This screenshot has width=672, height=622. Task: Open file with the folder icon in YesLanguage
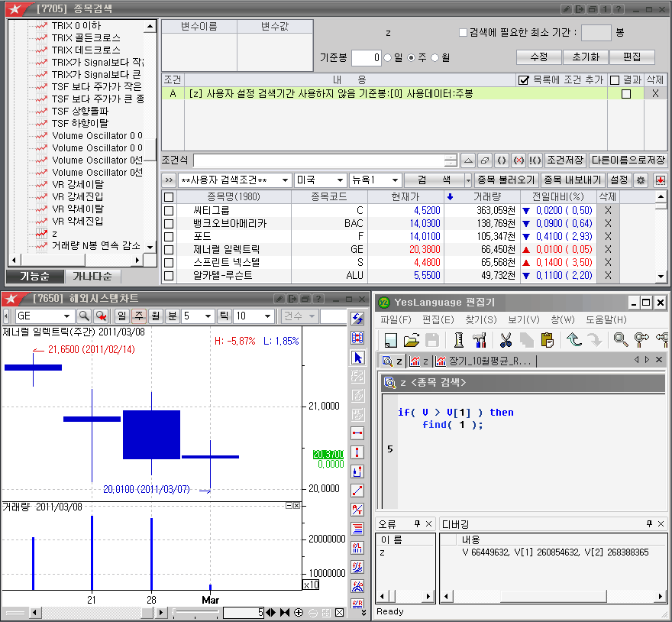412,340
